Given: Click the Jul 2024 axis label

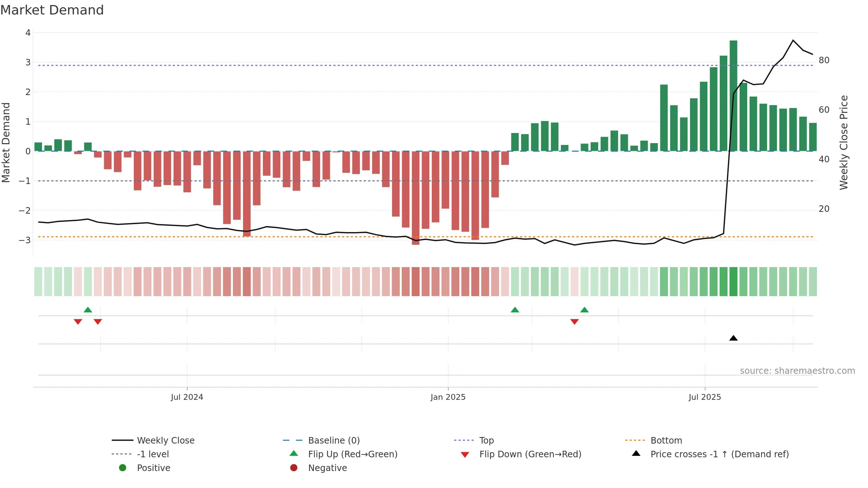Looking at the screenshot, I should coord(187,397).
